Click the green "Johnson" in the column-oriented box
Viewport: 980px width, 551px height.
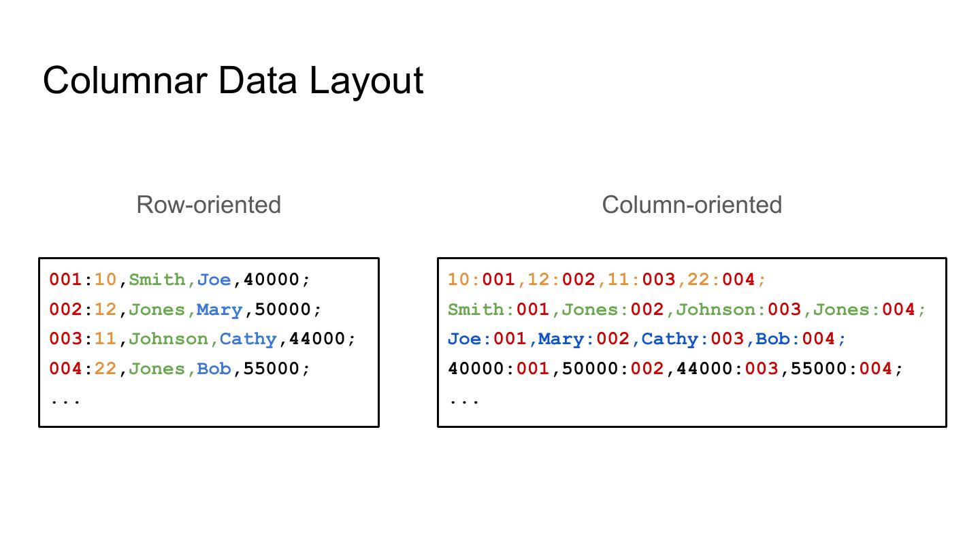[715, 310]
